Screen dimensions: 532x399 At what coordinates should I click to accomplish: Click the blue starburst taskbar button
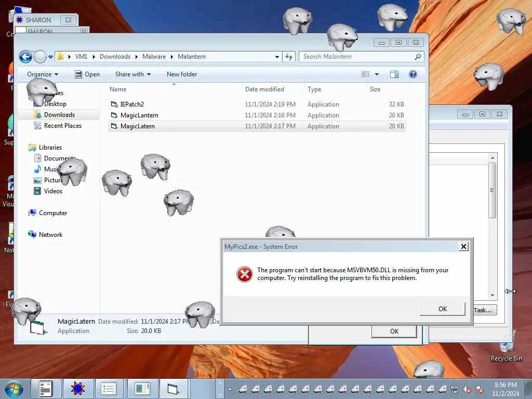(78, 389)
